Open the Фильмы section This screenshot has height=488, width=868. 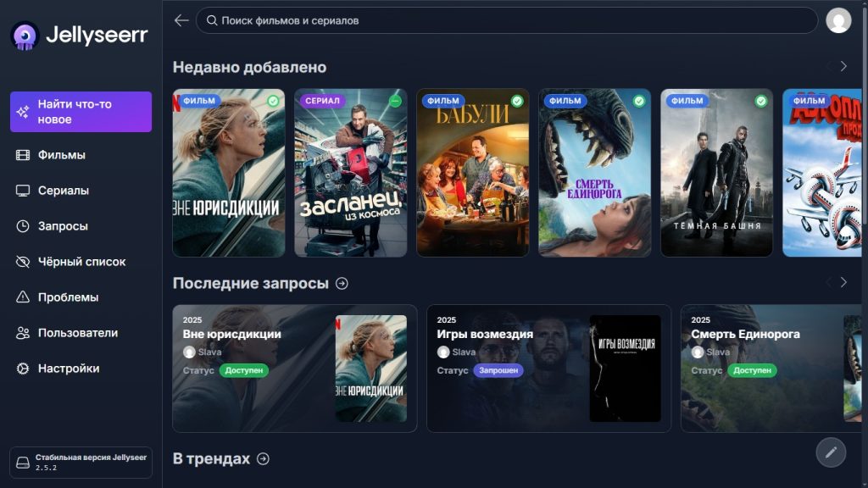tap(81, 155)
